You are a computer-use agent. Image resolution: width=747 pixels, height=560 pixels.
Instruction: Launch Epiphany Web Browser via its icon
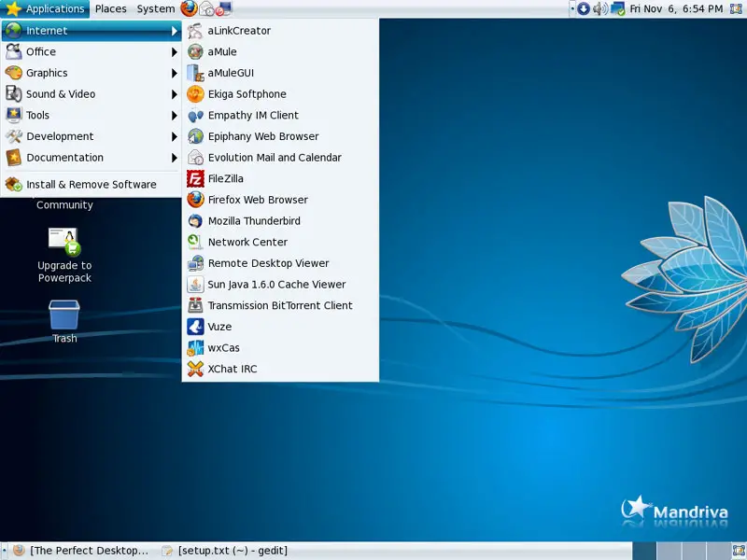pyautogui.click(x=195, y=136)
